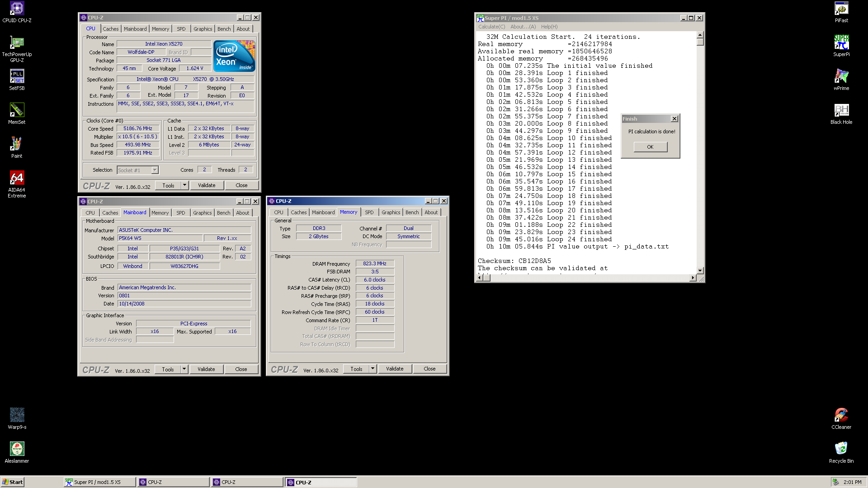This screenshot has width=868, height=488.
Task: Switch to Mainboard tab in Memory CPU-Z window
Action: coord(323,212)
